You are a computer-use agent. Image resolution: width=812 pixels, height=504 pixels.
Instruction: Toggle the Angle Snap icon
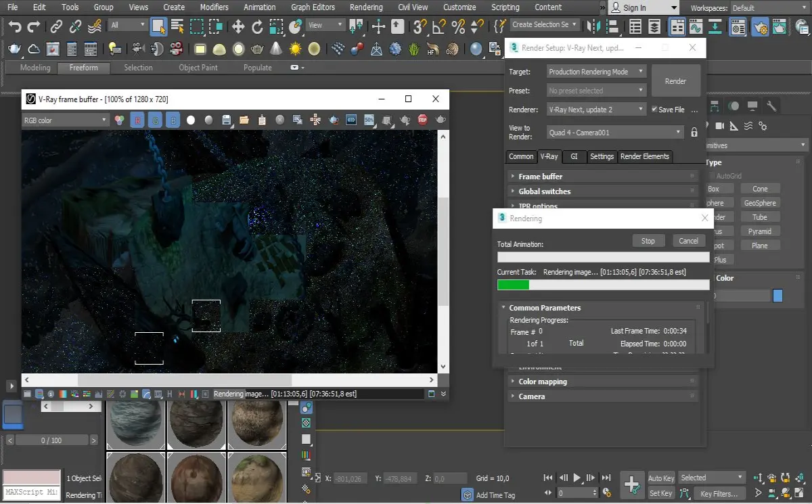click(x=439, y=27)
